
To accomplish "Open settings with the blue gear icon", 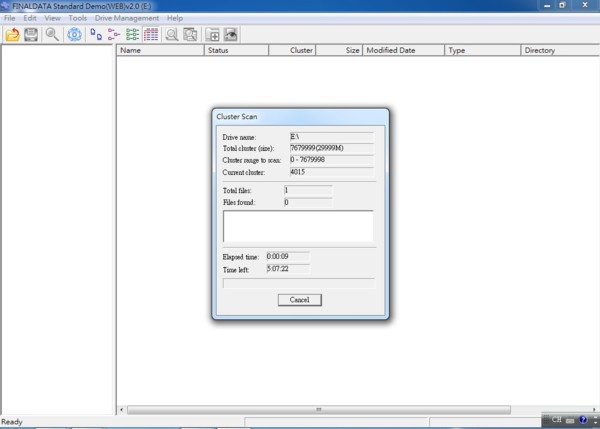I will coord(74,35).
